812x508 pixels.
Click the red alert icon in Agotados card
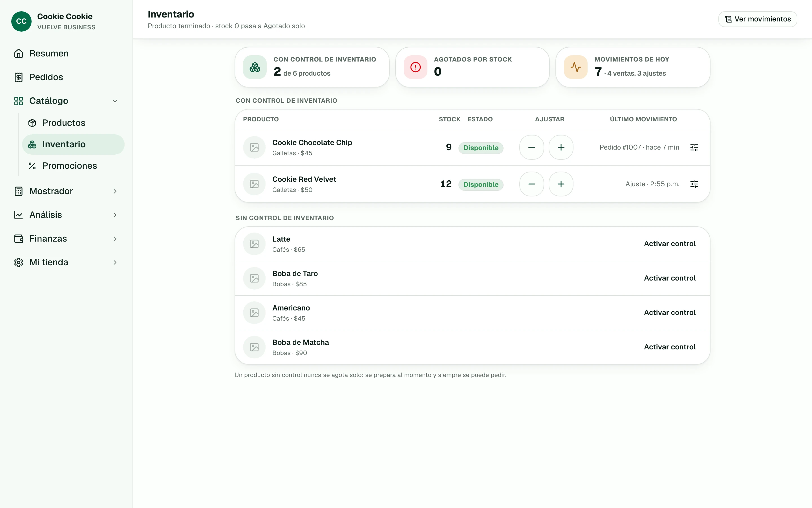click(x=415, y=67)
